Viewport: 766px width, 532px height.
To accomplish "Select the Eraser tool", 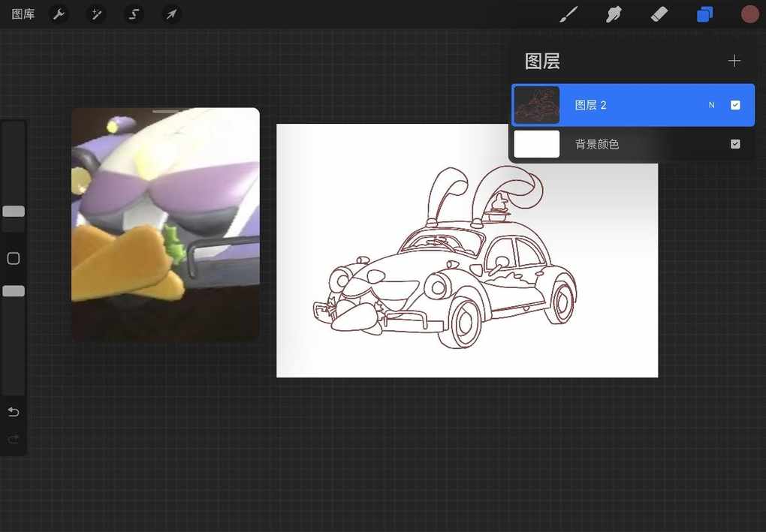I will (x=659, y=14).
